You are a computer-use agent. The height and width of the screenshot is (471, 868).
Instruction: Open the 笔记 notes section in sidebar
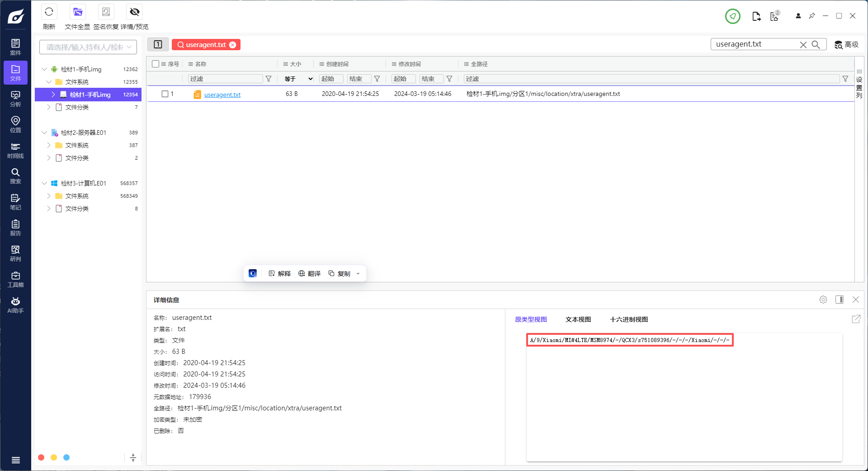click(x=15, y=202)
